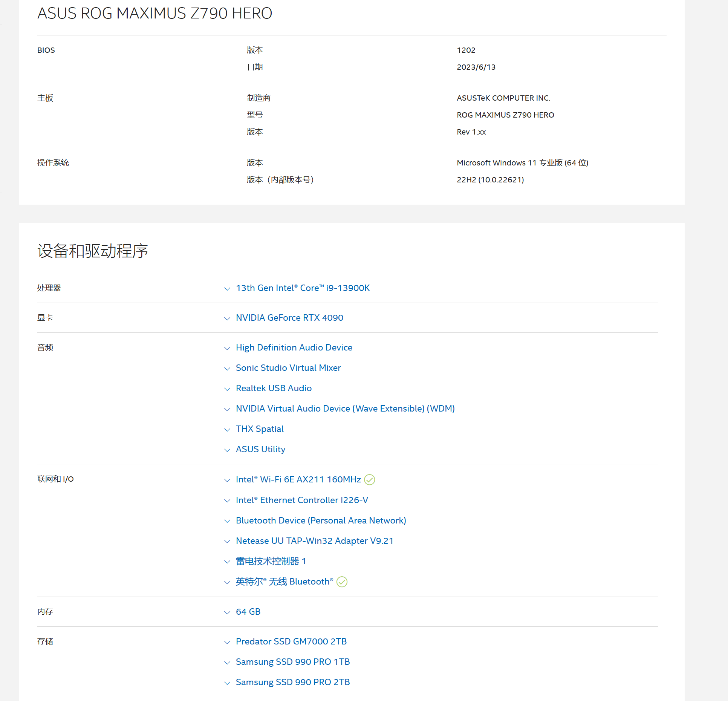Open ASUS Utility link
This screenshot has height=701, width=728.
pyautogui.click(x=260, y=449)
